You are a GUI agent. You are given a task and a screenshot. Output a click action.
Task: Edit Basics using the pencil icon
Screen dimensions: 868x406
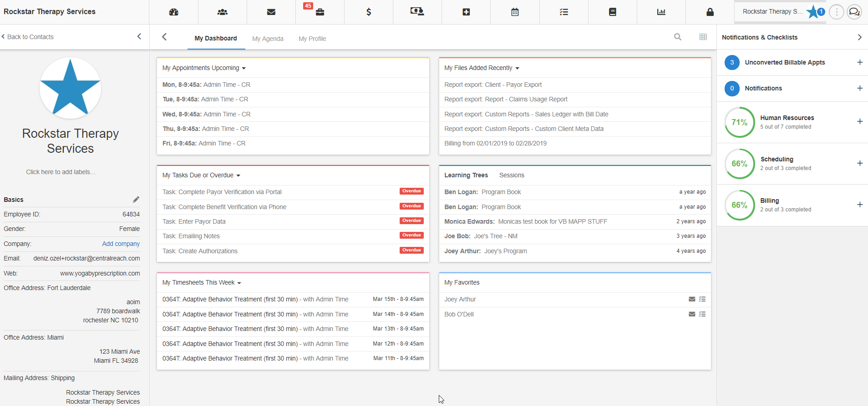pyautogui.click(x=136, y=200)
